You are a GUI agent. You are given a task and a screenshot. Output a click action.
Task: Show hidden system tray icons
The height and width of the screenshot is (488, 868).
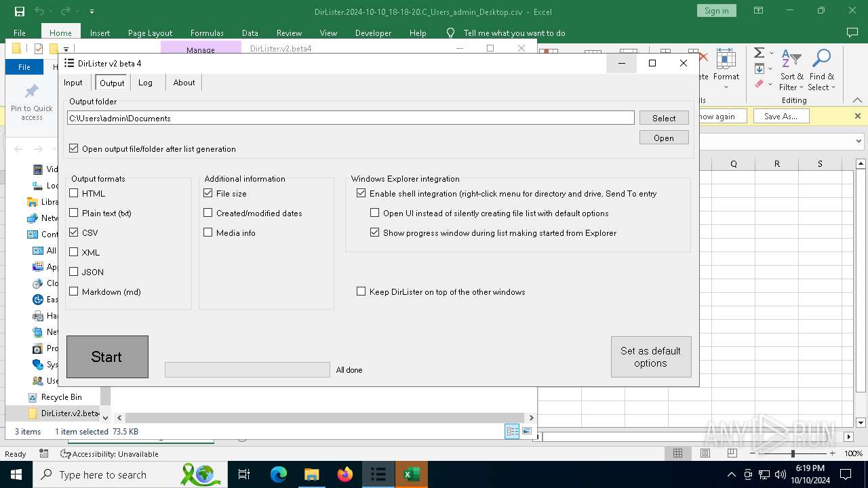(x=731, y=474)
